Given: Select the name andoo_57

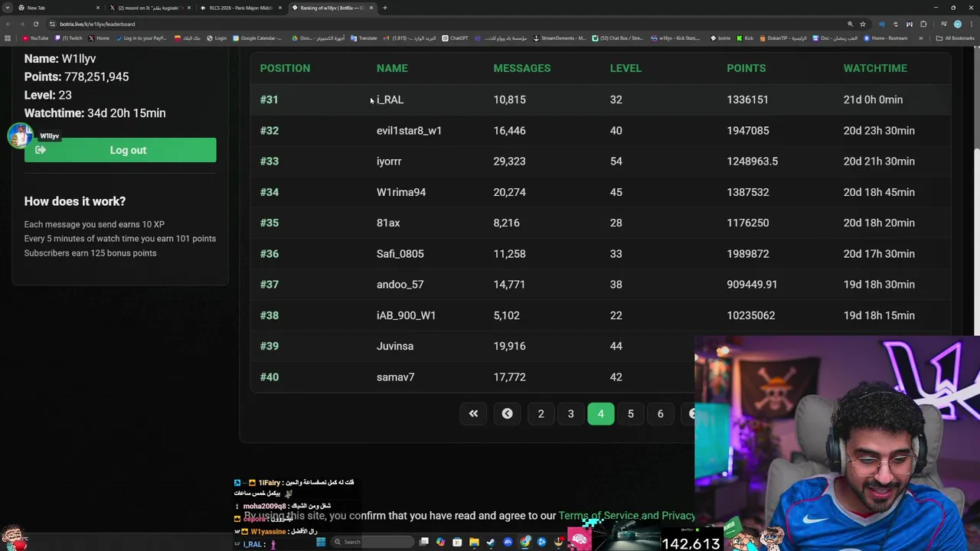Looking at the screenshot, I should click(400, 285).
